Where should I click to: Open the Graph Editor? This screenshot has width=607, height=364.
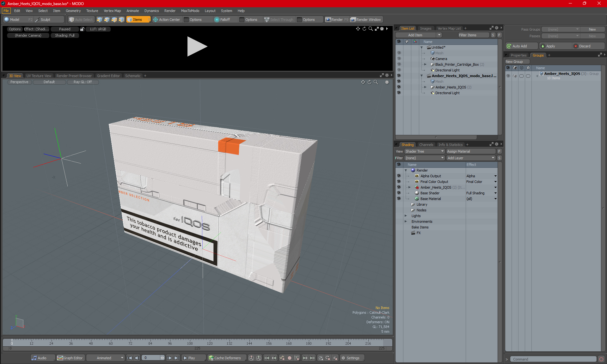(70, 358)
